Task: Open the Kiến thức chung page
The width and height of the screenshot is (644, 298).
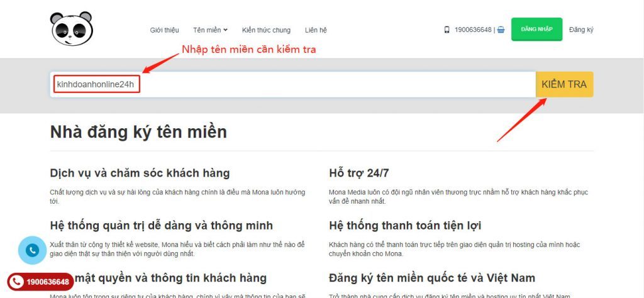Action: [x=266, y=30]
